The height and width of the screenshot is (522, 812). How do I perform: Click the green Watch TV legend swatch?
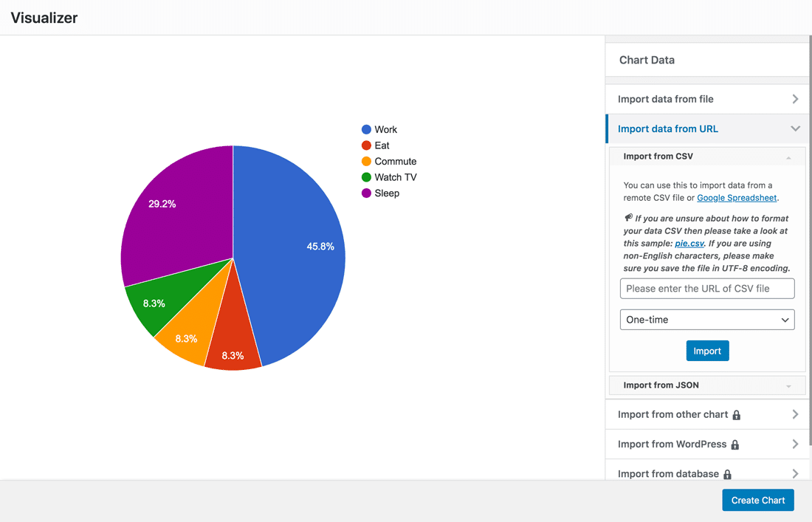366,177
